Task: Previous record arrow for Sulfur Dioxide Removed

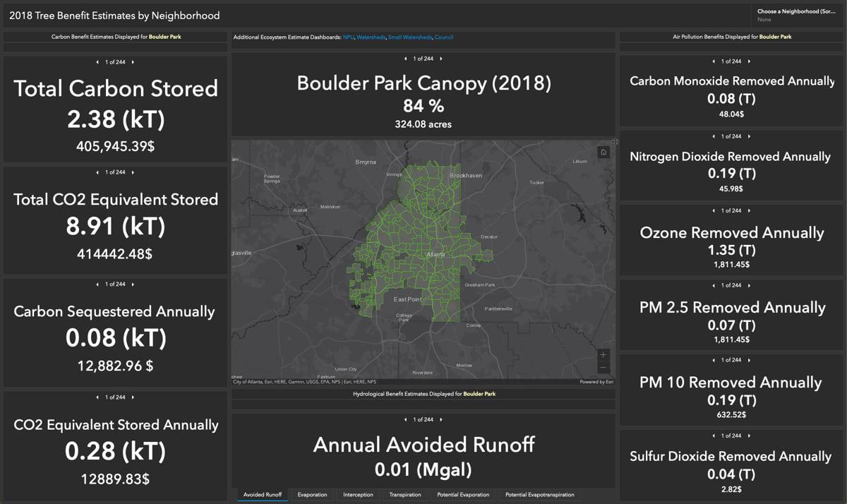Action: [x=715, y=436]
